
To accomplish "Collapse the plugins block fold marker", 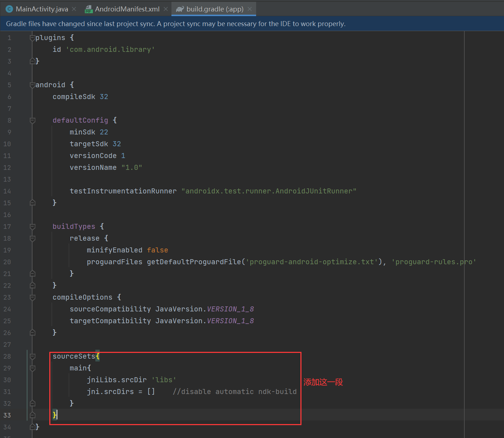I will (33, 38).
